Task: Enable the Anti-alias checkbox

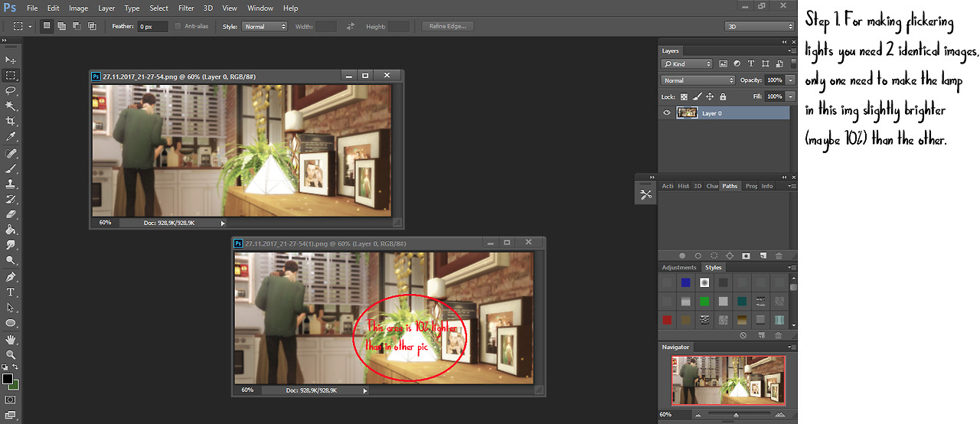Action: (x=178, y=27)
